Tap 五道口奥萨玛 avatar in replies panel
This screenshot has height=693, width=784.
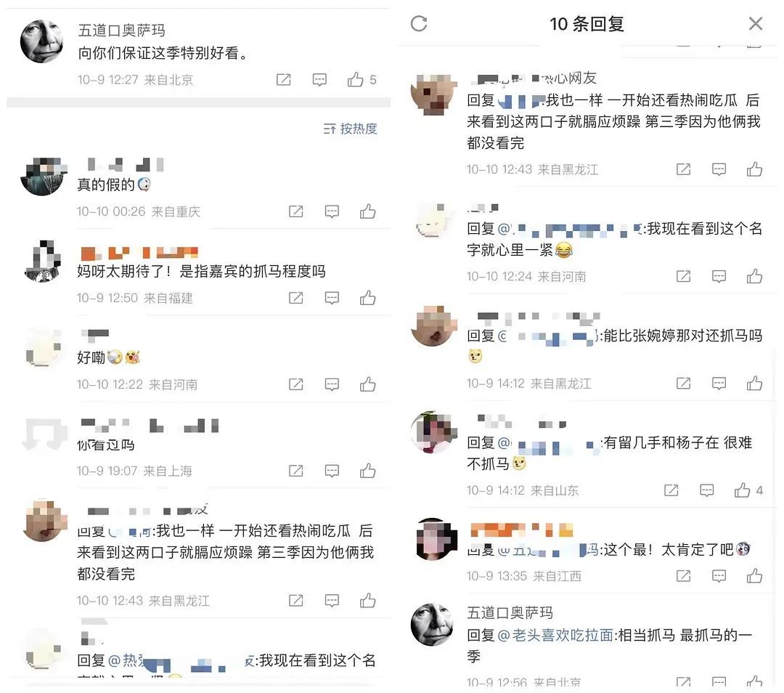(x=433, y=625)
